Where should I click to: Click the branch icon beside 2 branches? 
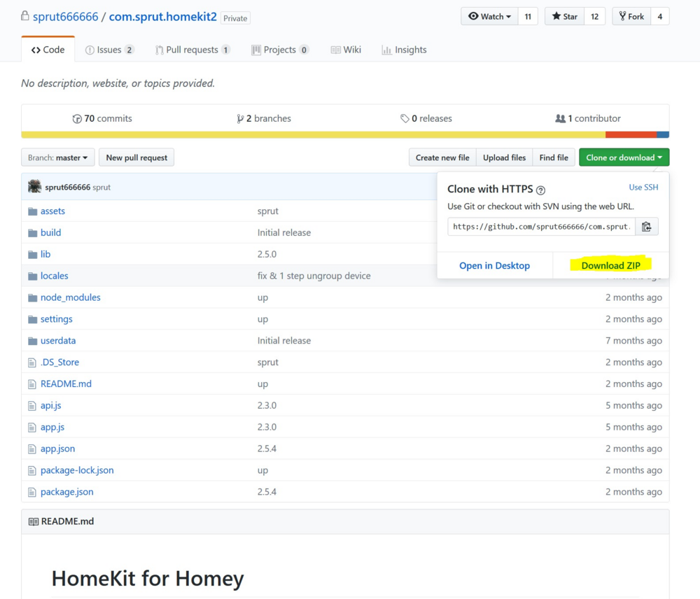coord(240,119)
